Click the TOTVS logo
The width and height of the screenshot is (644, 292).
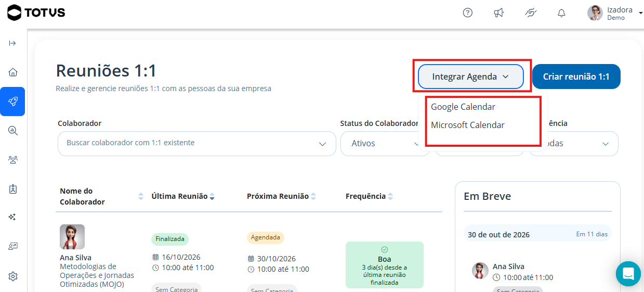(36, 12)
